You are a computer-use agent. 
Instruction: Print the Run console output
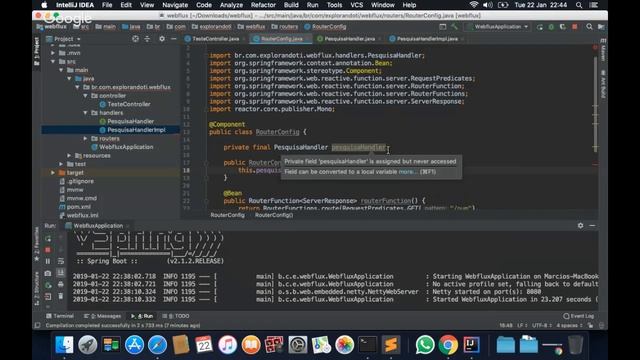60,284
